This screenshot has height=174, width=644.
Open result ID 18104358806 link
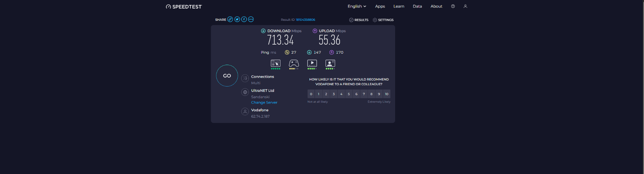[305, 20]
